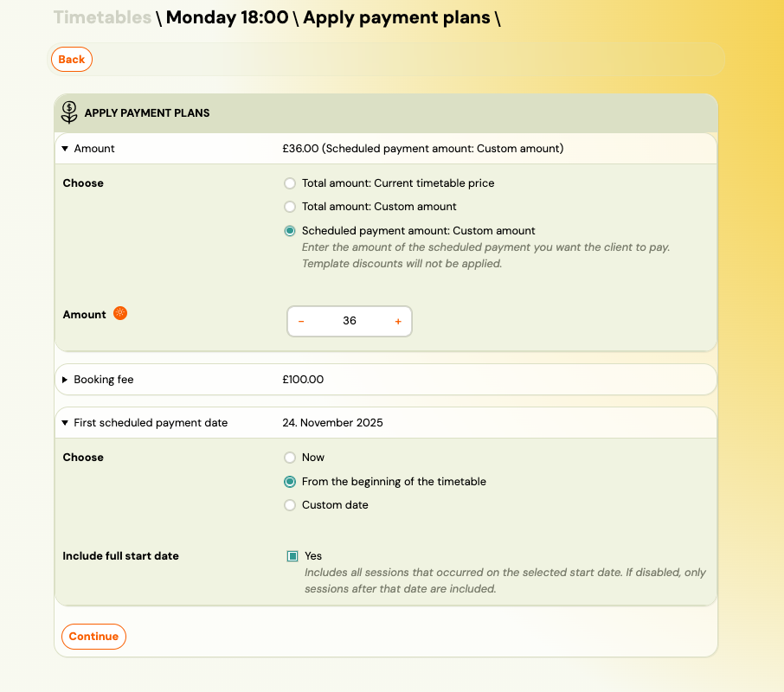
Task: Select Total amount: Current timetable price
Action: pyautogui.click(x=290, y=183)
